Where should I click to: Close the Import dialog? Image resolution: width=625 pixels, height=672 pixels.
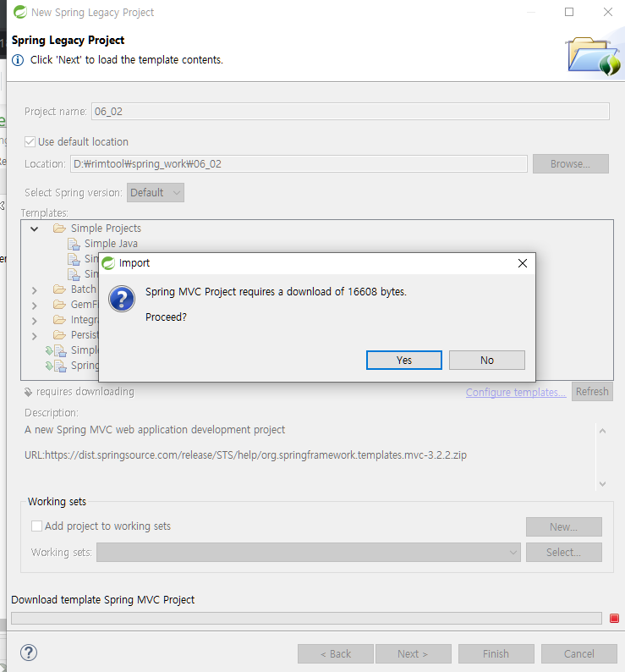(522, 263)
